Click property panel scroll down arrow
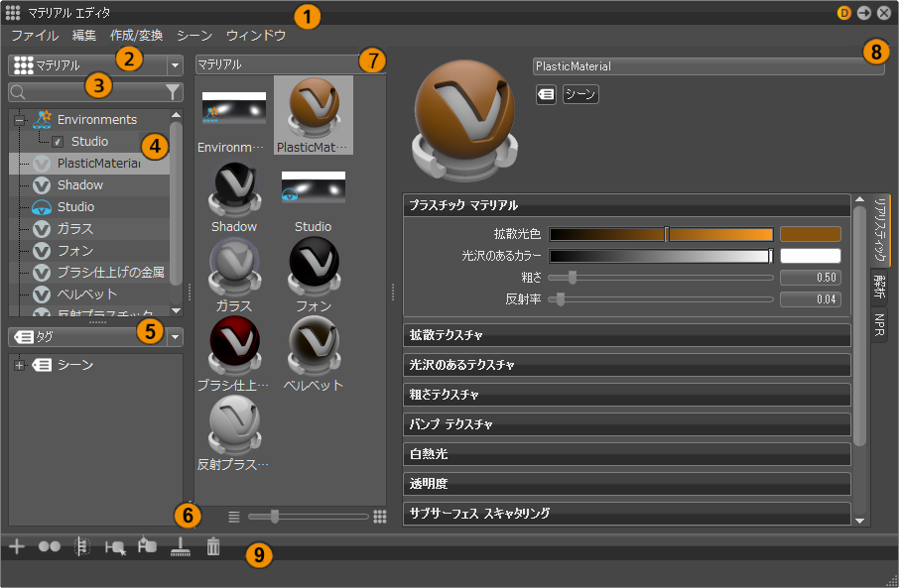899x588 pixels. tap(859, 521)
